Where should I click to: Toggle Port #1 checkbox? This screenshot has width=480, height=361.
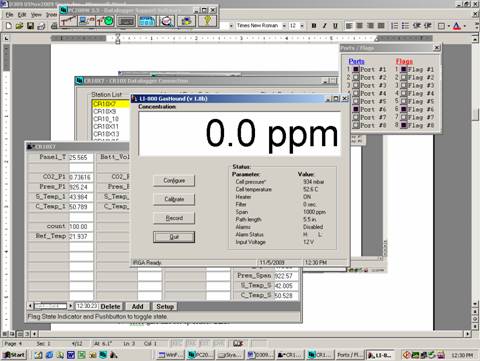point(356,69)
